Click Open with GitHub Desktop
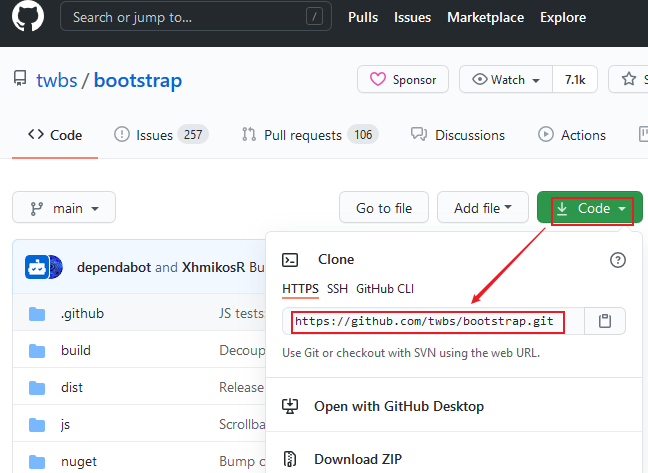 [399, 406]
